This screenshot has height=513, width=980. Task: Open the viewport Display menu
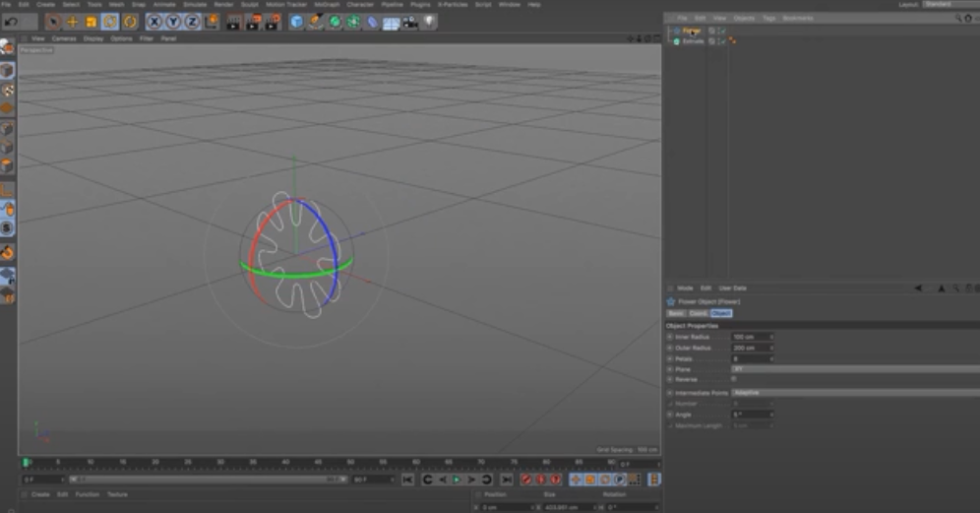pyautogui.click(x=93, y=38)
